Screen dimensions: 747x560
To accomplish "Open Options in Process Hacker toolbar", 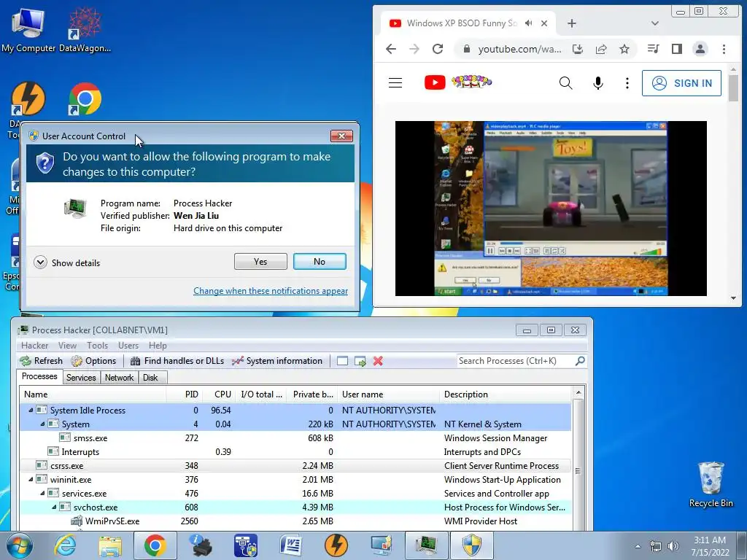I will [x=93, y=361].
